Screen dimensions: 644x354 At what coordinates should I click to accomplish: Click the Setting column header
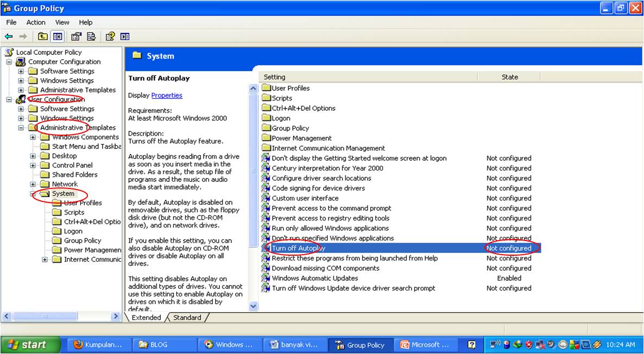click(368, 77)
